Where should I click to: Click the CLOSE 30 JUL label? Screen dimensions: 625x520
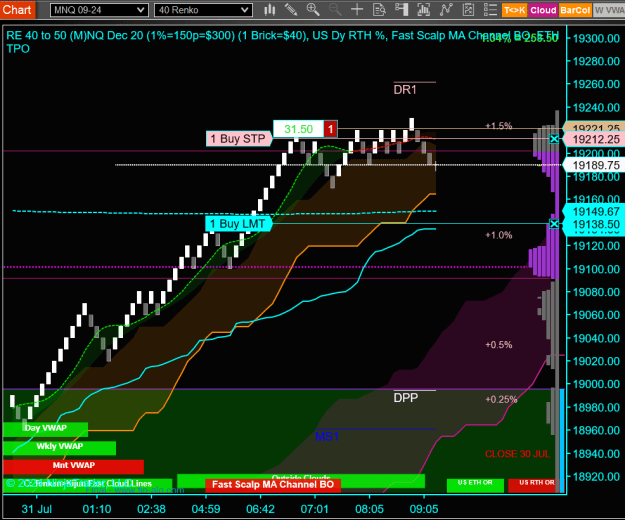click(x=517, y=454)
